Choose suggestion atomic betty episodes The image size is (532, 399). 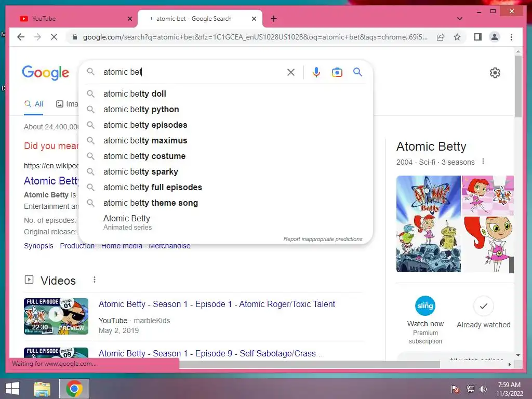tap(225, 125)
